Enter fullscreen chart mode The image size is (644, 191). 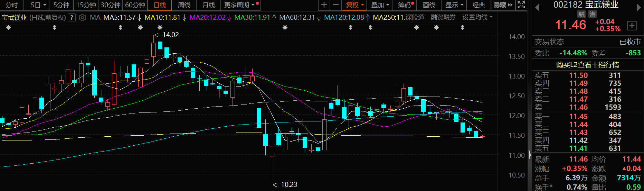[x=521, y=5]
